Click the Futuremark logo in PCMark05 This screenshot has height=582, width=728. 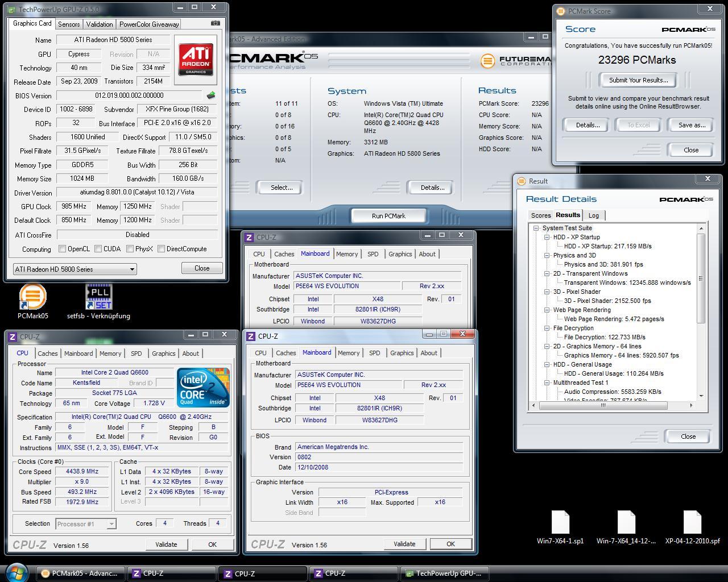tap(516, 60)
